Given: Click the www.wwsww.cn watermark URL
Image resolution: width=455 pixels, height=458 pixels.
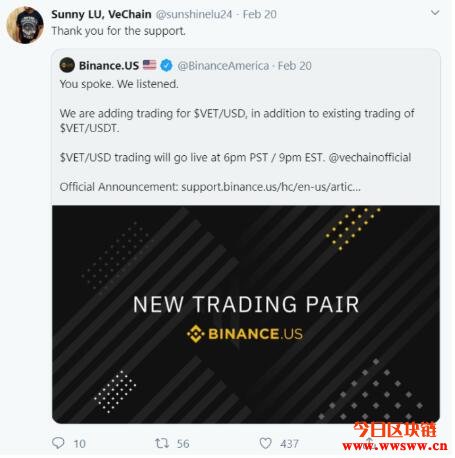Looking at the screenshot, I should pos(395,446).
